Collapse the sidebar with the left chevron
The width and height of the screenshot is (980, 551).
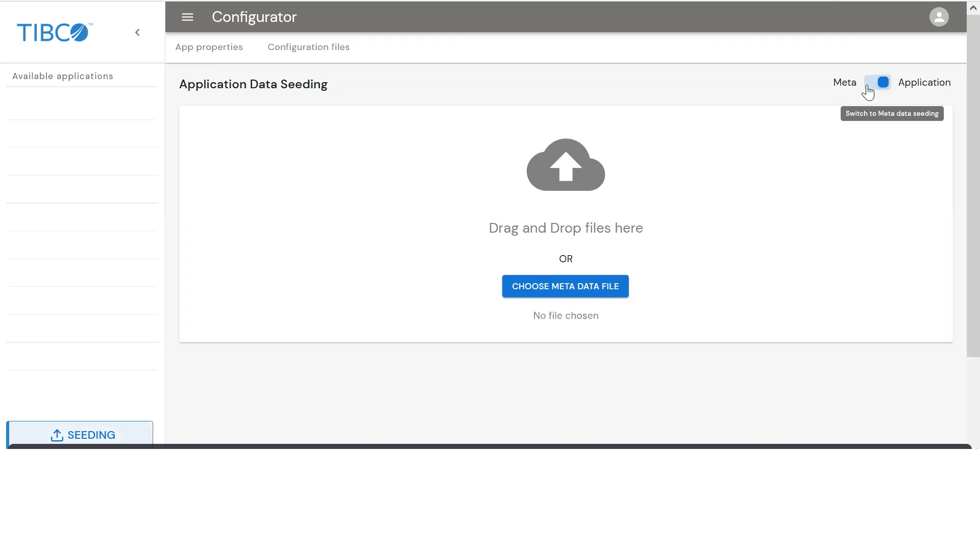pos(137,32)
